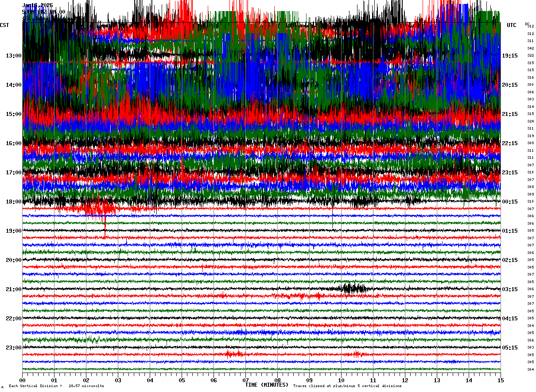Screen dimensions: 536x392
Task: Click the 22:00 CST time label
Action: pos(14,319)
